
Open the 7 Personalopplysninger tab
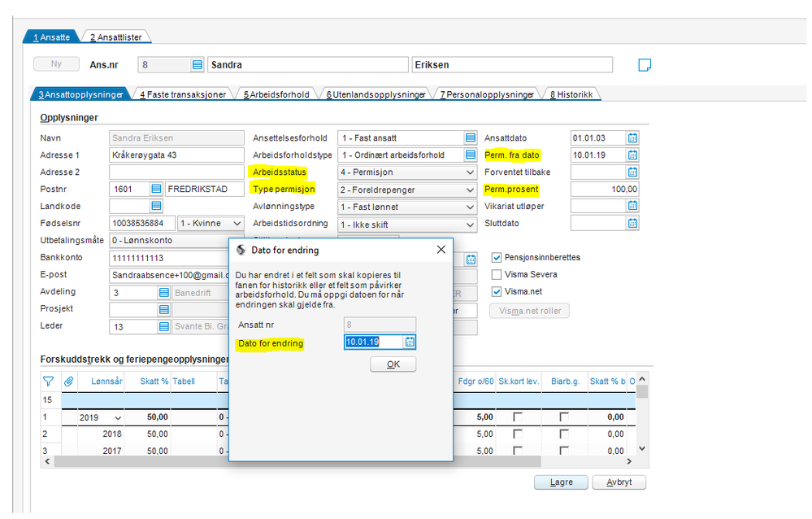[487, 94]
